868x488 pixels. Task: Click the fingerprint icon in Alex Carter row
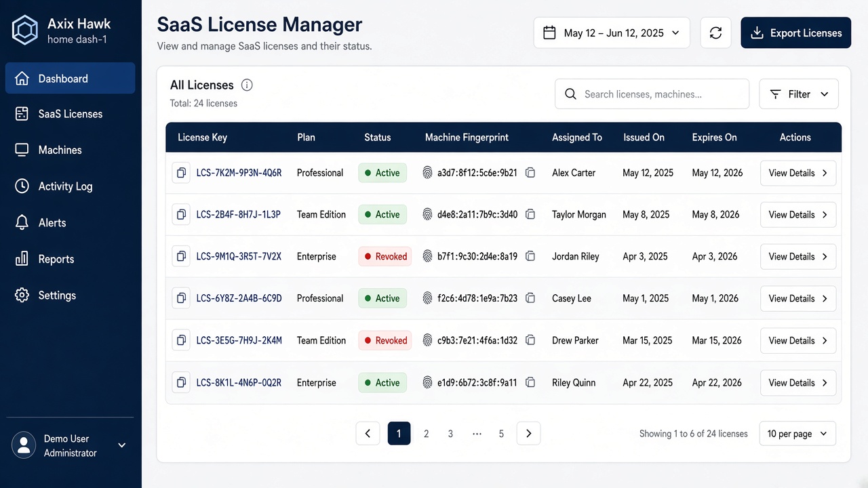[x=427, y=173]
